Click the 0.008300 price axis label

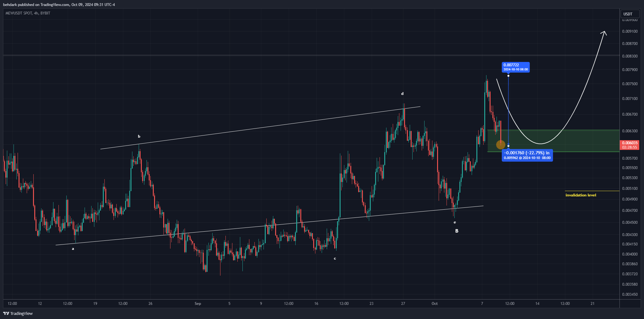630,56
